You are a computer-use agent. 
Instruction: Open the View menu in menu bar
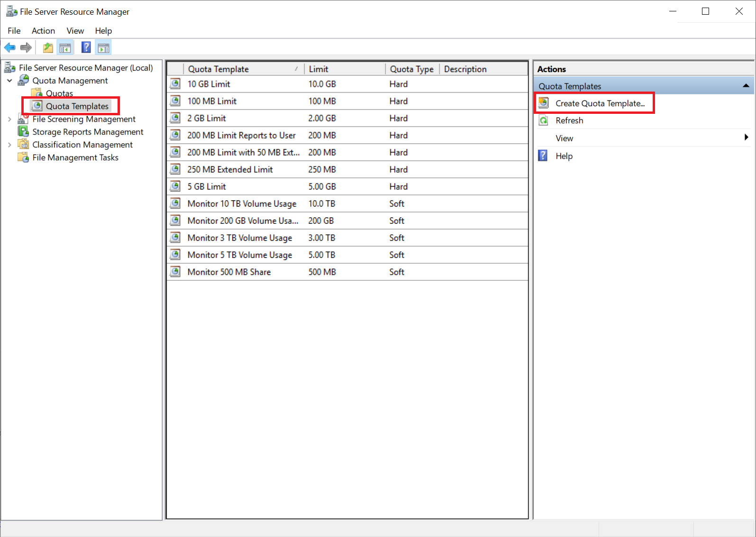tap(75, 31)
